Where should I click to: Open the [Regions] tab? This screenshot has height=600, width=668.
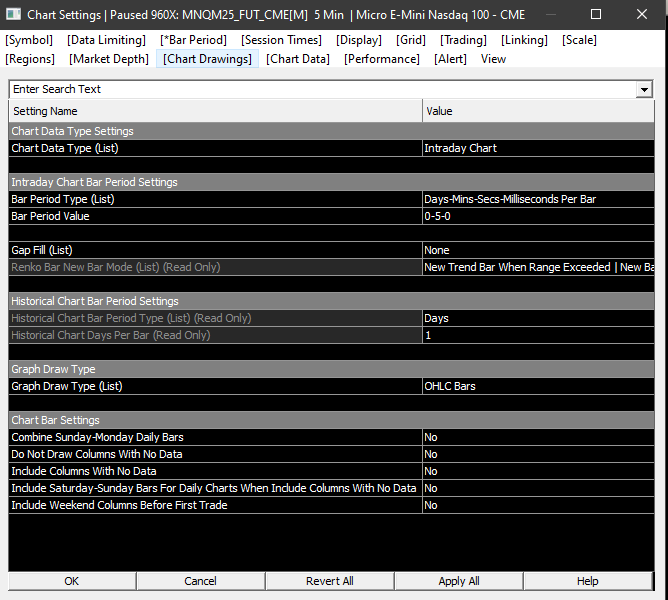point(30,59)
